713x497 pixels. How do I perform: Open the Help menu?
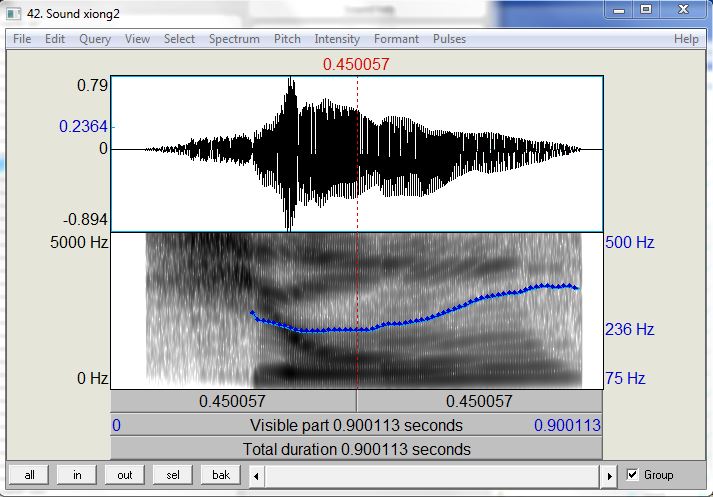pyautogui.click(x=686, y=39)
